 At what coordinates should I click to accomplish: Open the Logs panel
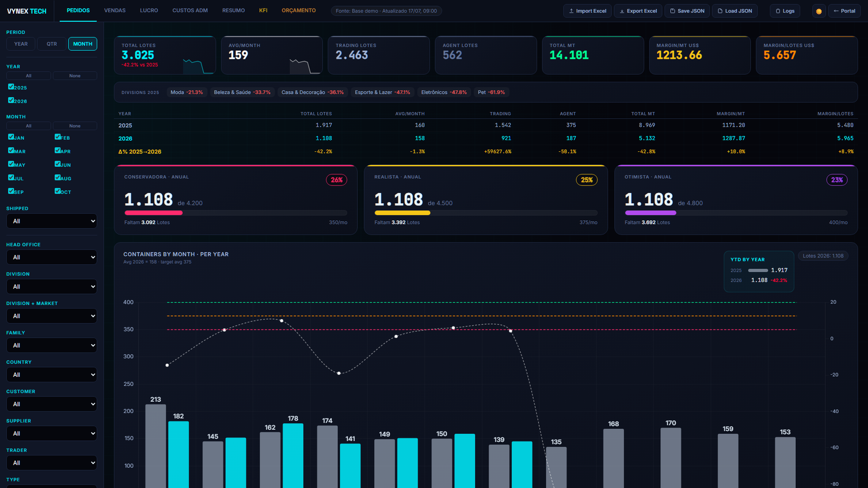(x=784, y=11)
